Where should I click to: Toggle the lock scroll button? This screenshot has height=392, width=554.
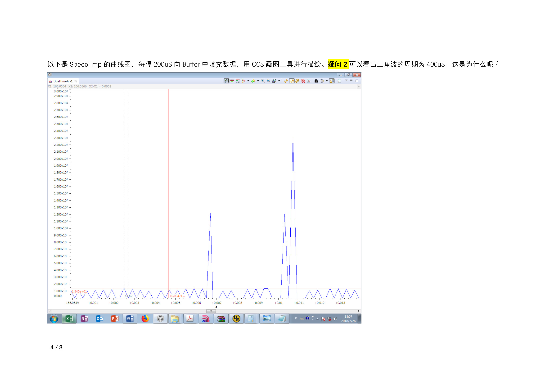332,81
